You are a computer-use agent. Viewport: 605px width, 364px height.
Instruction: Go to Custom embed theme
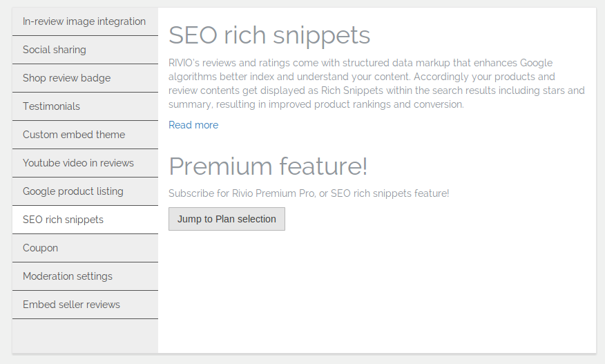[x=85, y=135]
